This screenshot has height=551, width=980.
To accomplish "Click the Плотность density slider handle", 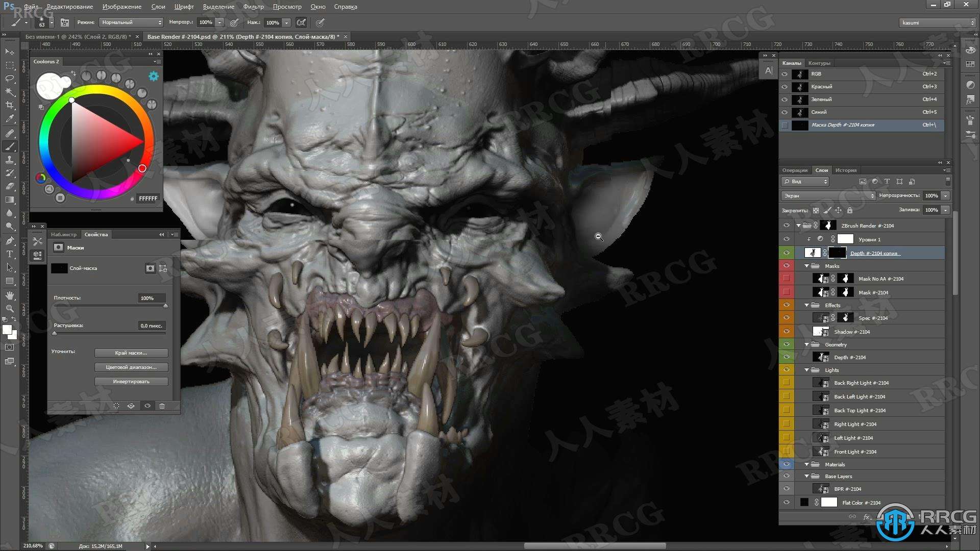I will pos(165,306).
